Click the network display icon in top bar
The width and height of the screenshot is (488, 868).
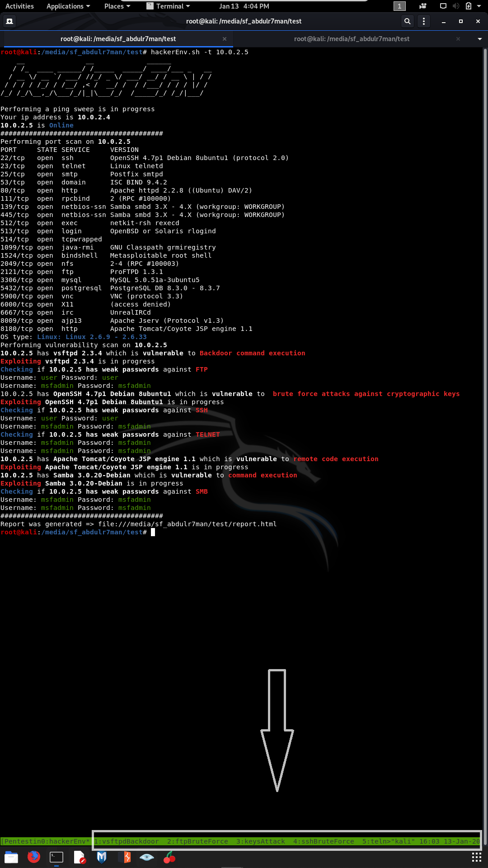click(443, 6)
